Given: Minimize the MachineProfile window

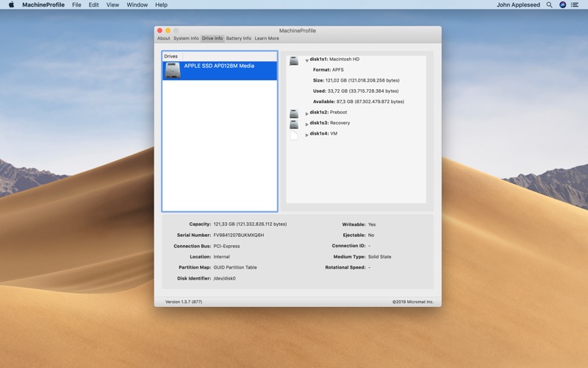Looking at the screenshot, I should (x=168, y=30).
